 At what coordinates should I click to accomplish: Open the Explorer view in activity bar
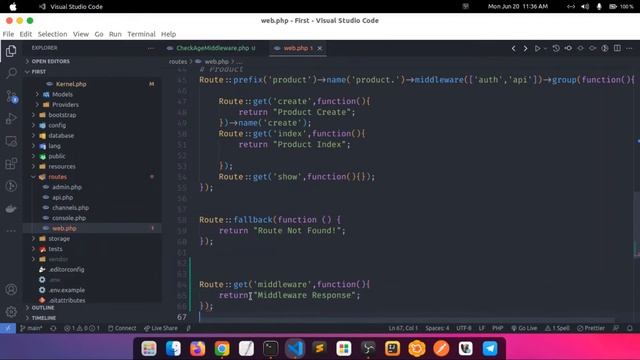click(11, 51)
